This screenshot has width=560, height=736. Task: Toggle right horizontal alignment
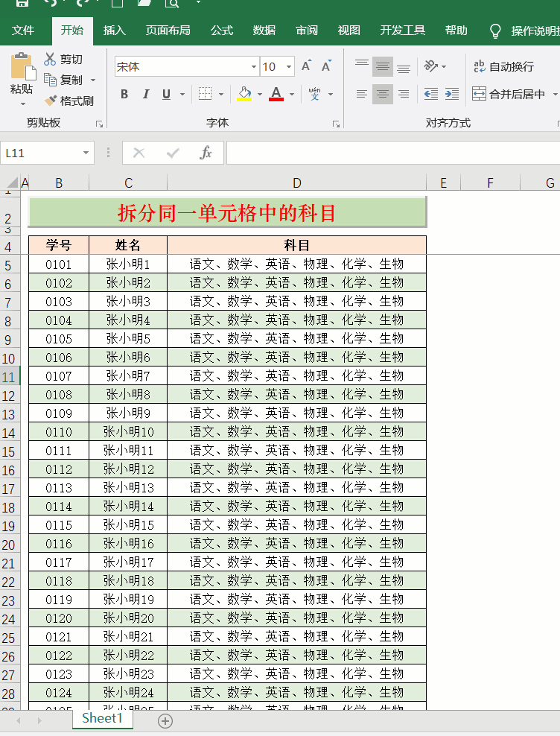pos(404,94)
